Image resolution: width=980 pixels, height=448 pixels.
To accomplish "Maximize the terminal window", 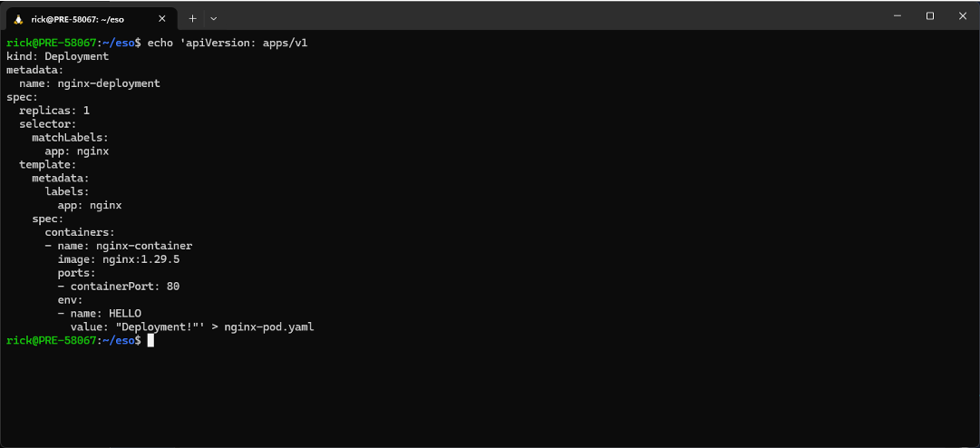I will (x=930, y=16).
